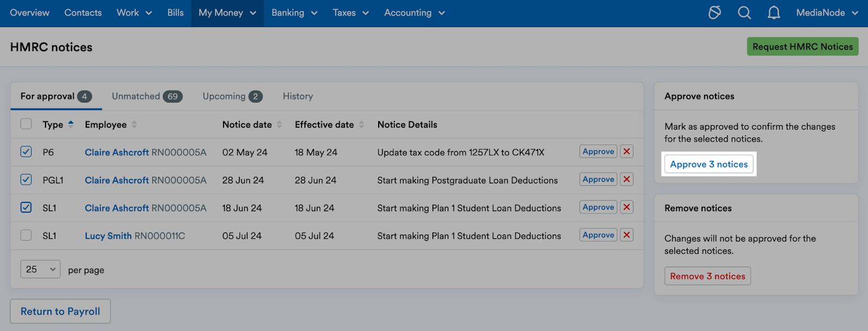Expand the Taxes menu dropdown
The image size is (868, 331).
[350, 12]
